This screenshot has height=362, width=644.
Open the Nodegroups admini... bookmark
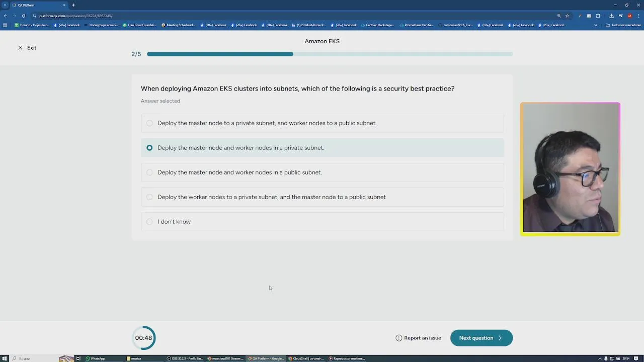(101, 25)
